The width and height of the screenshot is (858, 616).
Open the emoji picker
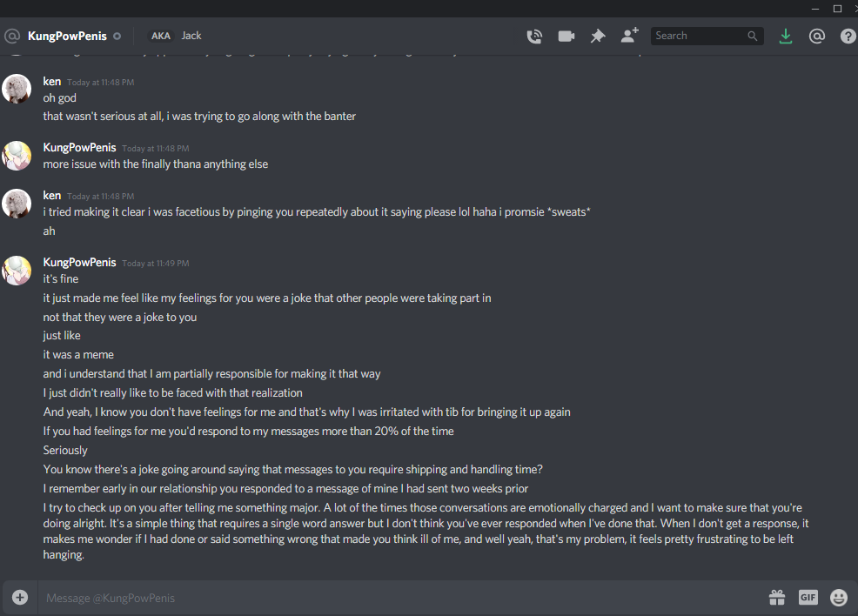(839, 598)
